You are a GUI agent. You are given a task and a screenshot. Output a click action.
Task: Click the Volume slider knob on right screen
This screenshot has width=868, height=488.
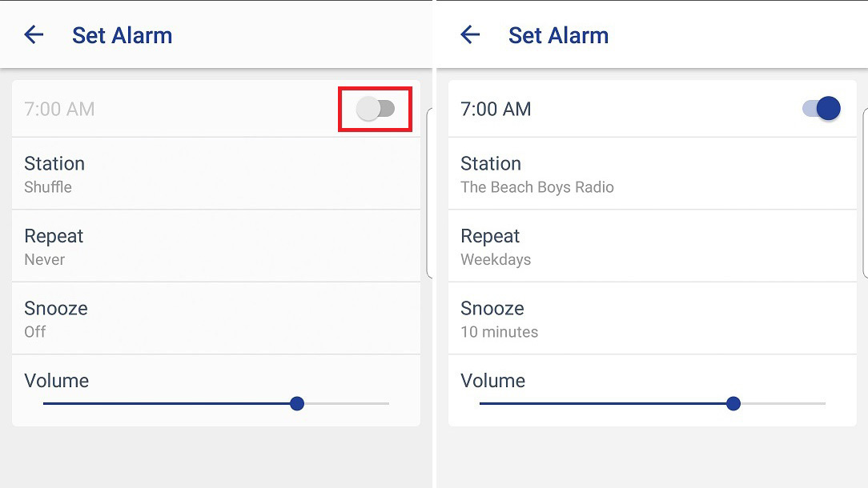click(733, 403)
